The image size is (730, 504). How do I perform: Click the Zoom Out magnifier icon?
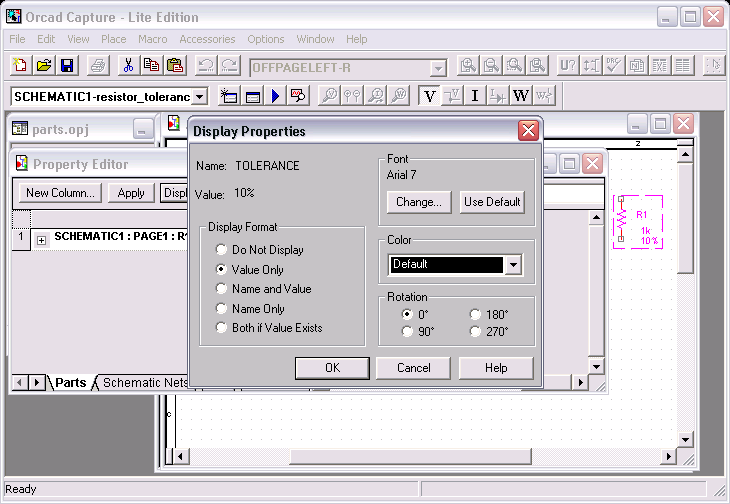(491, 66)
